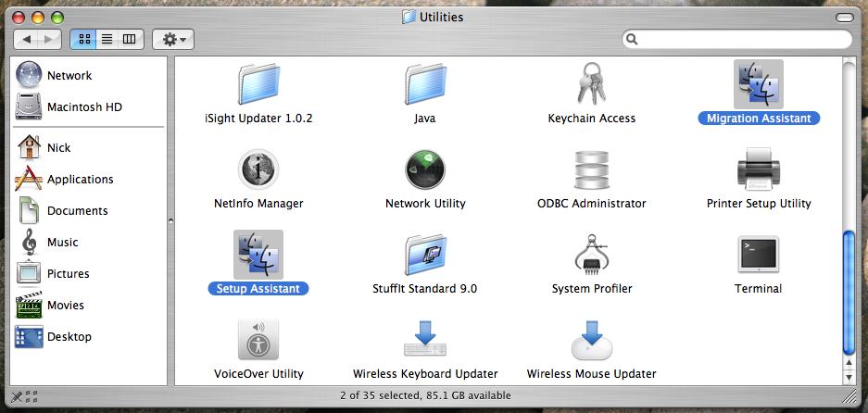Viewport: 868px width, 413px height.
Task: Click the Terminal label
Action: [759, 288]
